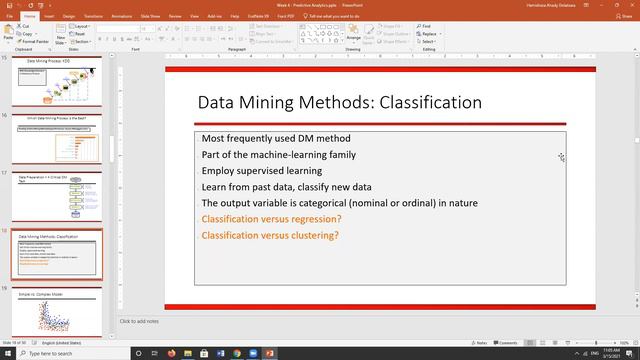Viewport: 640px width, 360px height.
Task: Open Microsoft Store from the taskbar
Action: click(x=204, y=353)
